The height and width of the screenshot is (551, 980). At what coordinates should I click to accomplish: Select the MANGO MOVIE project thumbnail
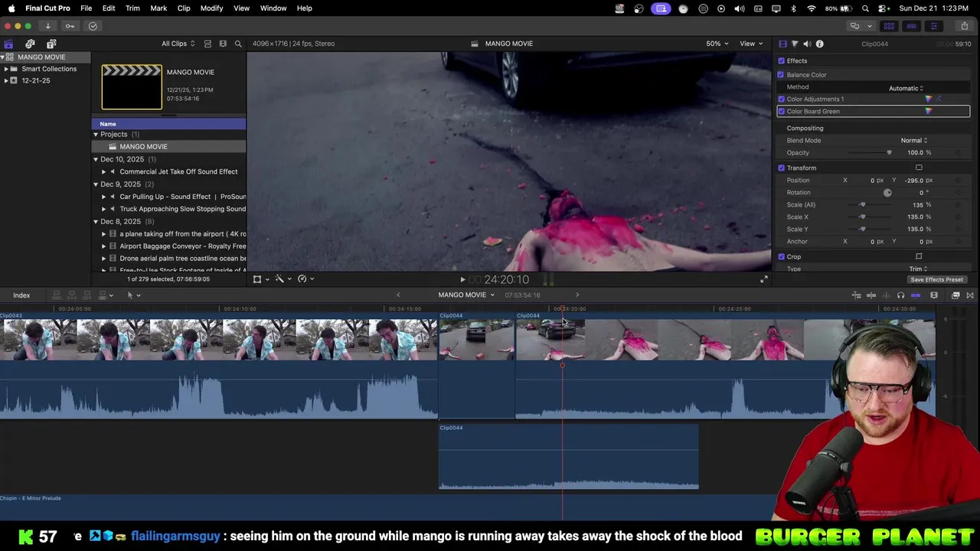(x=132, y=87)
